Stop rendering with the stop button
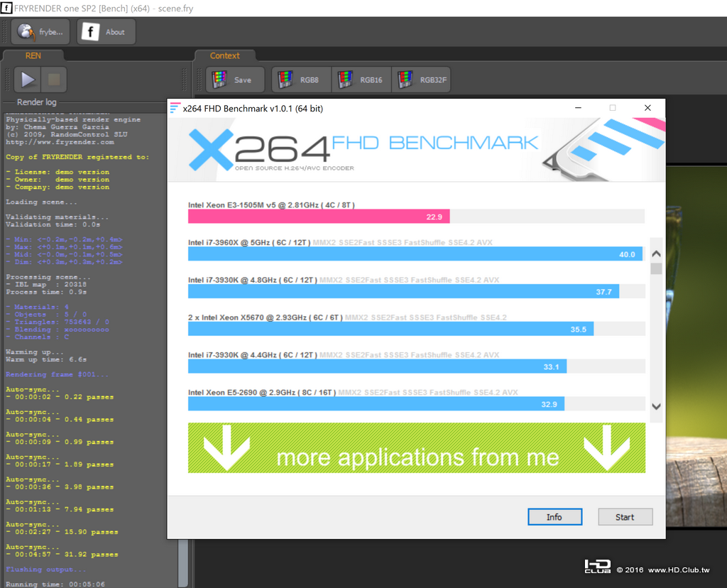This screenshot has width=727, height=588. [x=54, y=80]
